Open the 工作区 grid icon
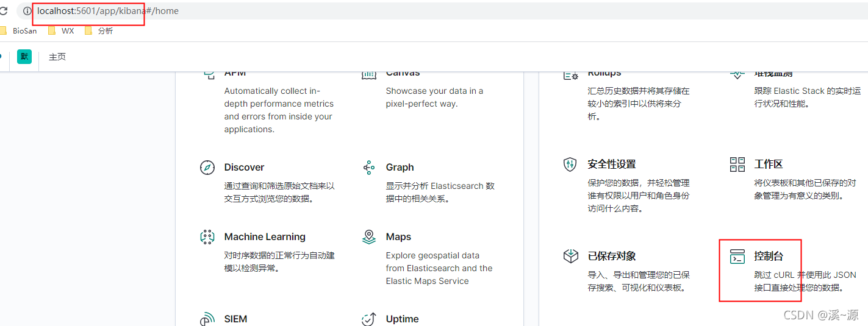 737,165
